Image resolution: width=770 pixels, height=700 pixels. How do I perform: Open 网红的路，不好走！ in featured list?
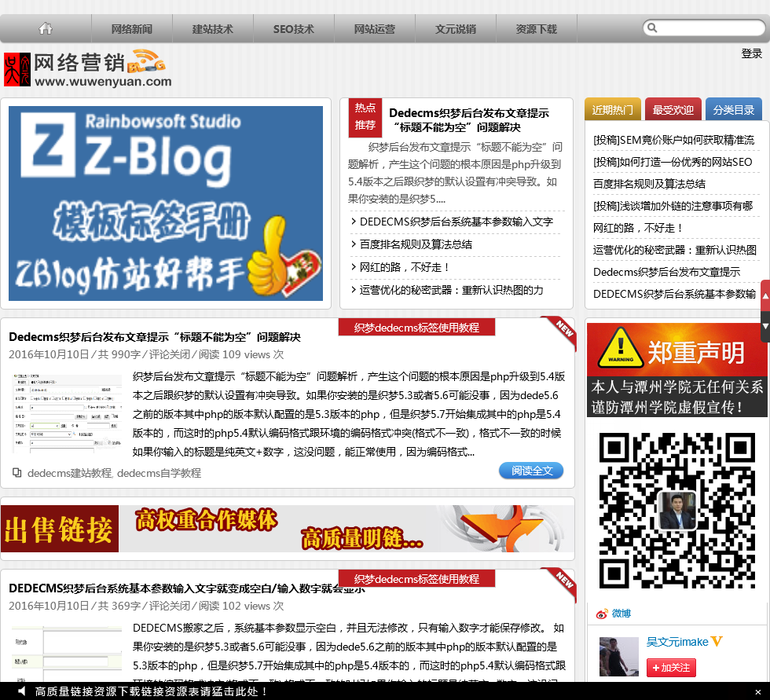tap(404, 267)
